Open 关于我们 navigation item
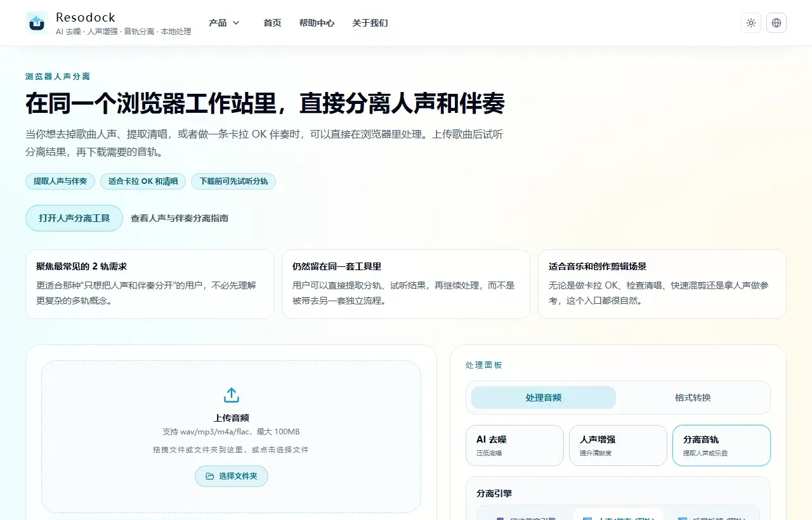Viewport: 812px width, 520px height. tap(370, 23)
